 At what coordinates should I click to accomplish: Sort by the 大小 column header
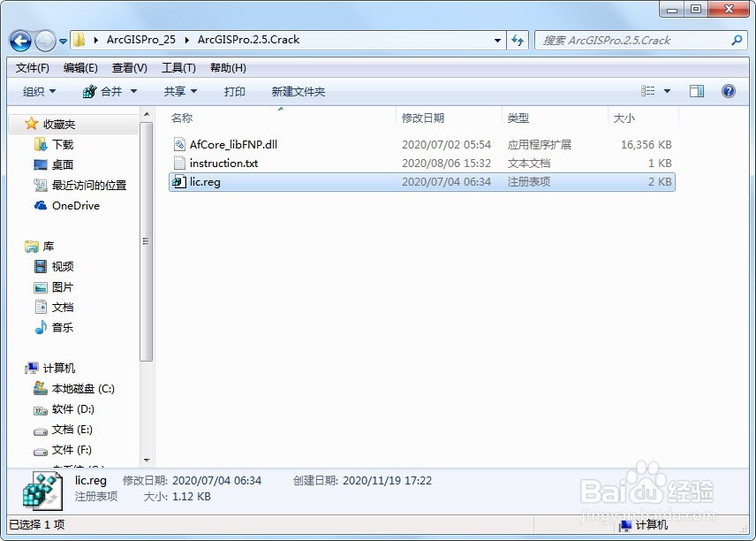click(x=624, y=118)
